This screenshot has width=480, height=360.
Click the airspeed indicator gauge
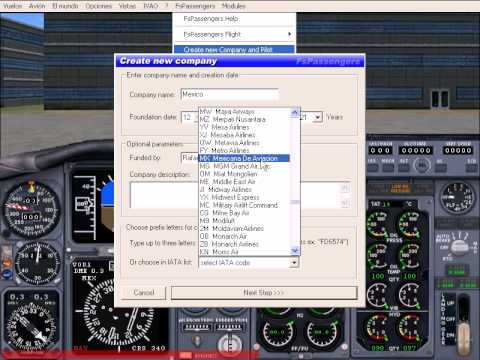pyautogui.click(x=32, y=210)
